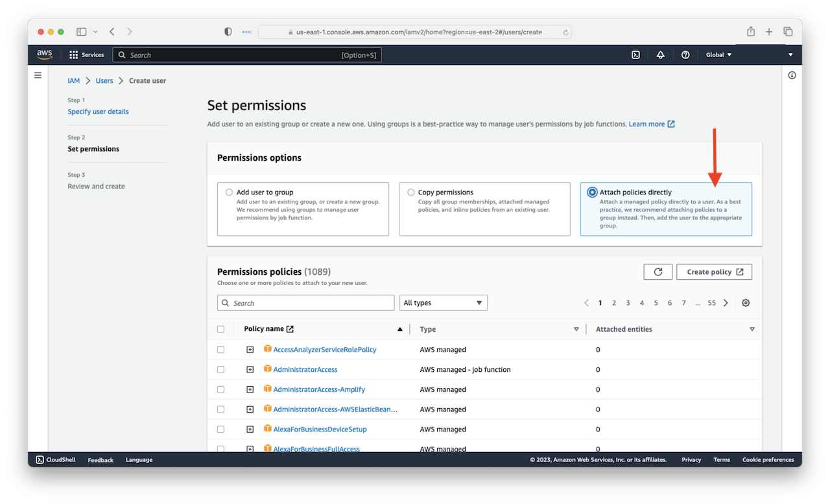Click the CloudShell icon in the footer
The image size is (830, 504).
pos(40,460)
